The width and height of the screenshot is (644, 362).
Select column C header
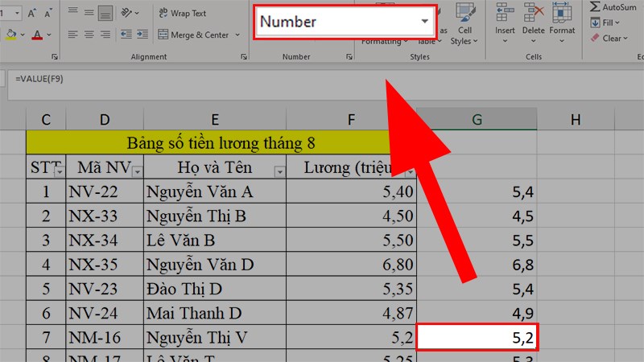click(46, 119)
